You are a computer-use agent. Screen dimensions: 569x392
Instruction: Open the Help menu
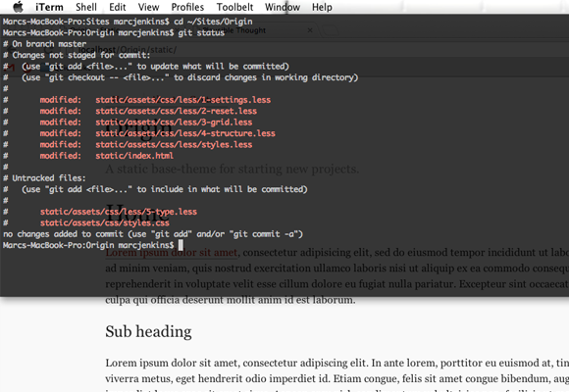point(322,7)
